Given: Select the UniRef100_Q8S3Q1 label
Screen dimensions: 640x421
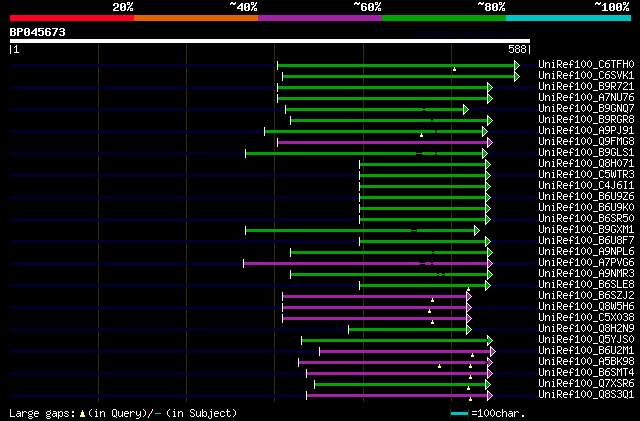Looking at the screenshot, I should (586, 395).
